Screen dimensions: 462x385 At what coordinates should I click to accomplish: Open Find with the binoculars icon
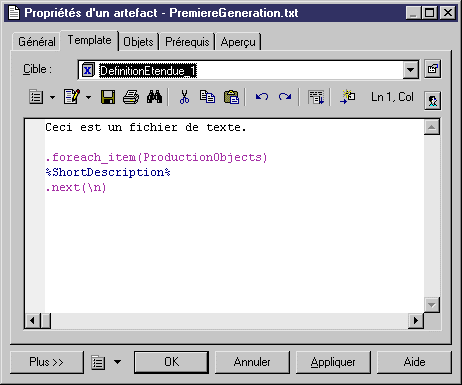tap(154, 97)
